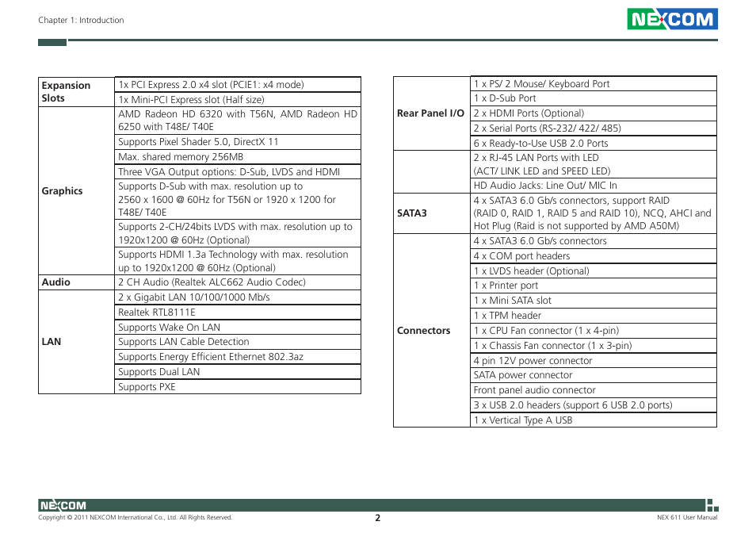Click the 'SATA3' row label
This screenshot has height=533, width=756.
(432, 213)
